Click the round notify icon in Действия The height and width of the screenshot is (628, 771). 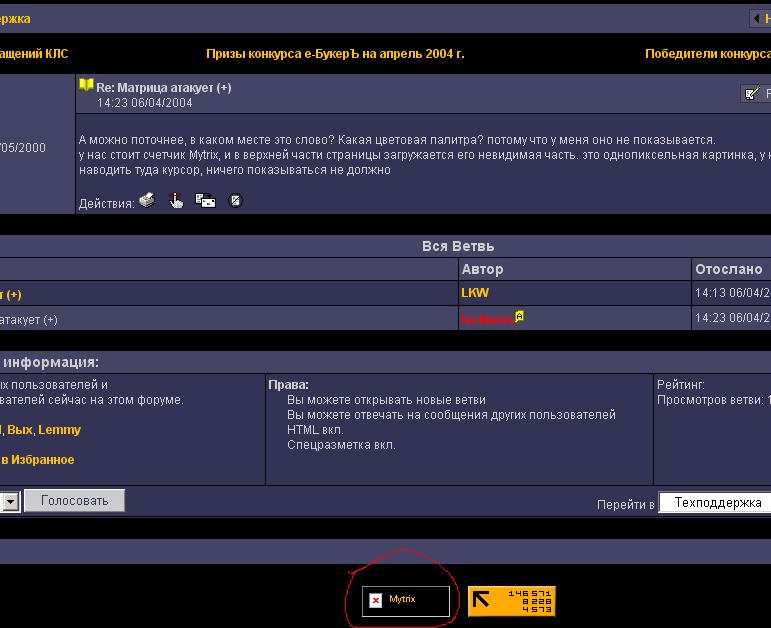point(235,201)
